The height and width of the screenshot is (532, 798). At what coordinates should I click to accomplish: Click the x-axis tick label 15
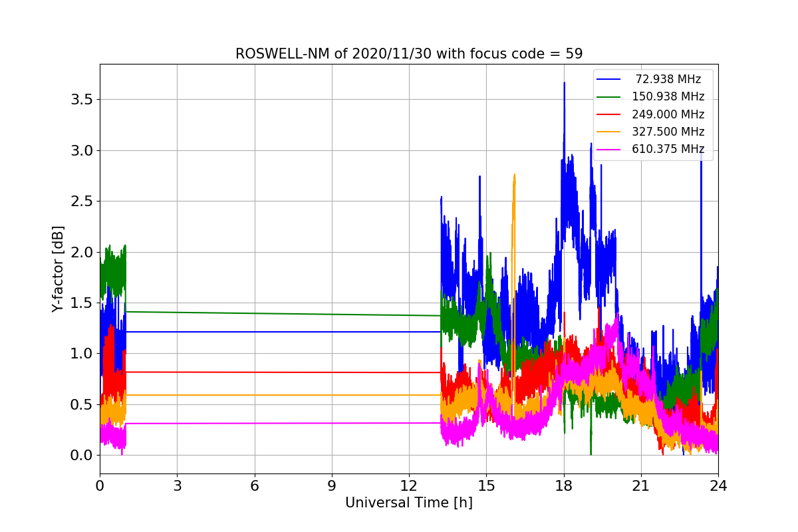click(486, 485)
